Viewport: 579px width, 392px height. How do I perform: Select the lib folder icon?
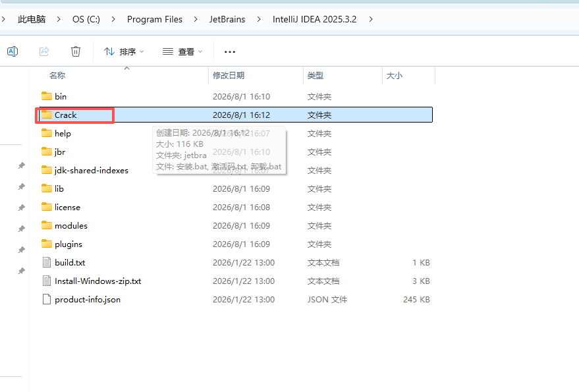click(x=47, y=188)
